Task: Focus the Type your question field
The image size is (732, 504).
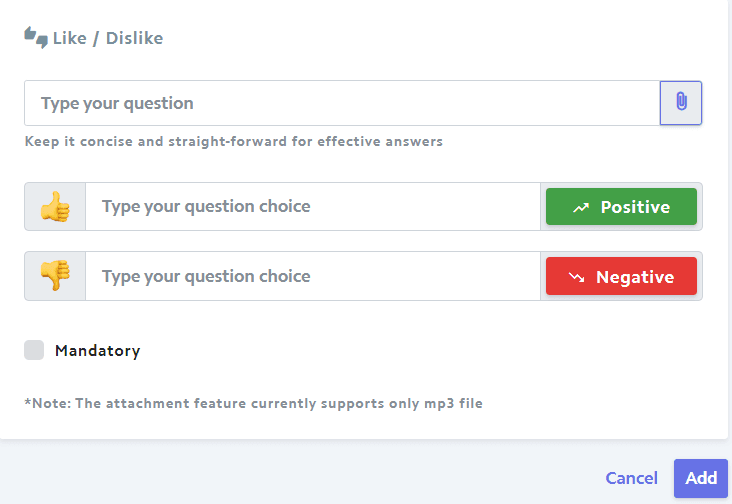Action: click(342, 103)
